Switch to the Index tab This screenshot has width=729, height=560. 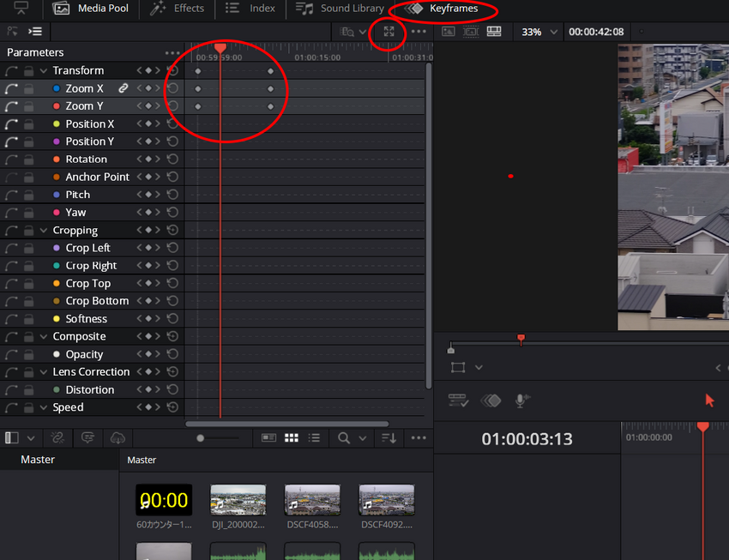pos(250,9)
